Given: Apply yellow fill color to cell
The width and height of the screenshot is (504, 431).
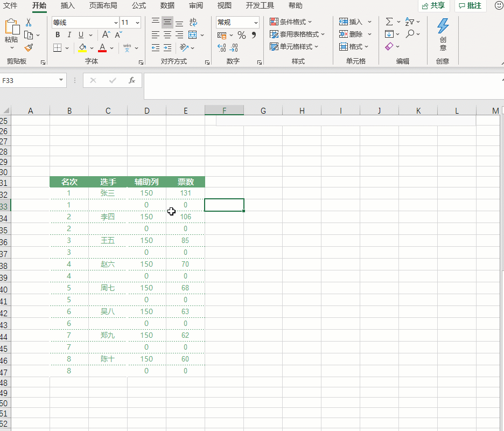Looking at the screenshot, I should click(82, 48).
